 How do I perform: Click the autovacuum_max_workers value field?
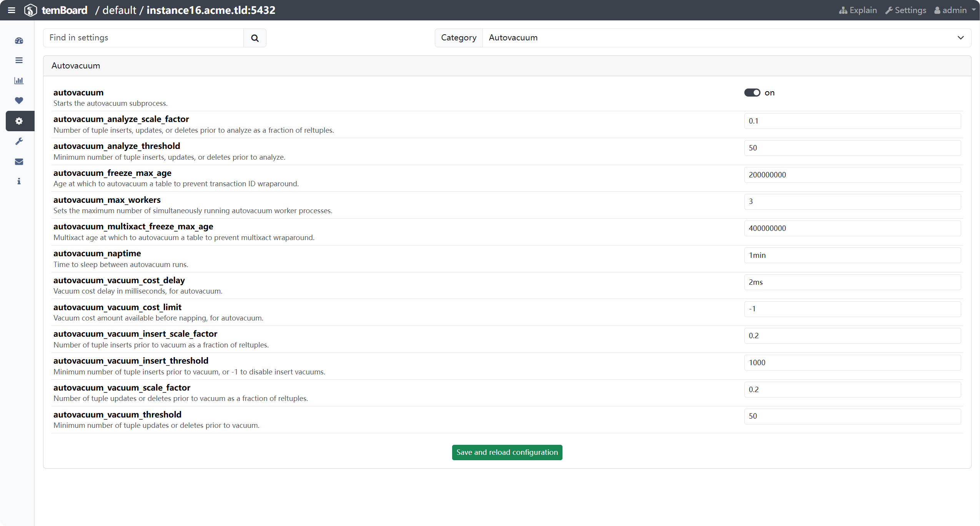pos(852,202)
